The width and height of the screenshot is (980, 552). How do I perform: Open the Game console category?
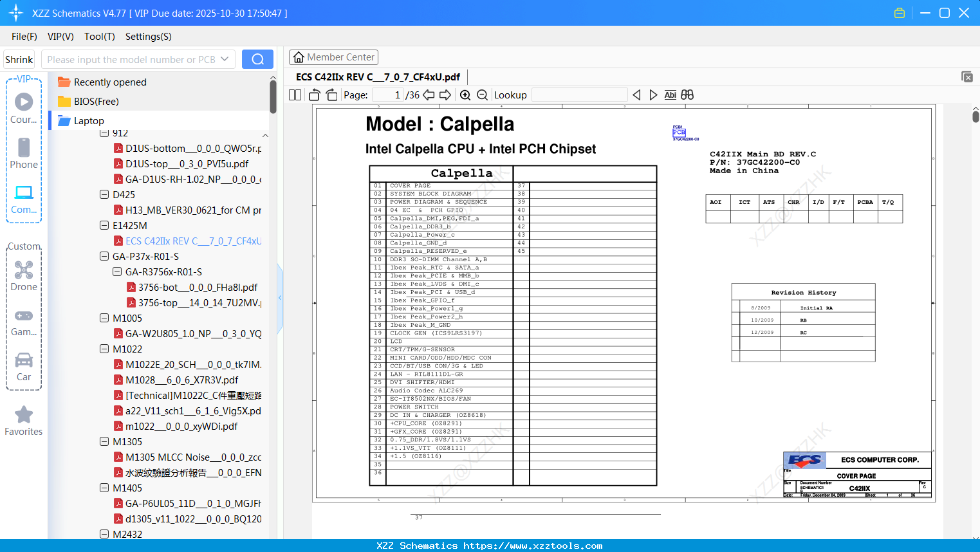(x=24, y=322)
